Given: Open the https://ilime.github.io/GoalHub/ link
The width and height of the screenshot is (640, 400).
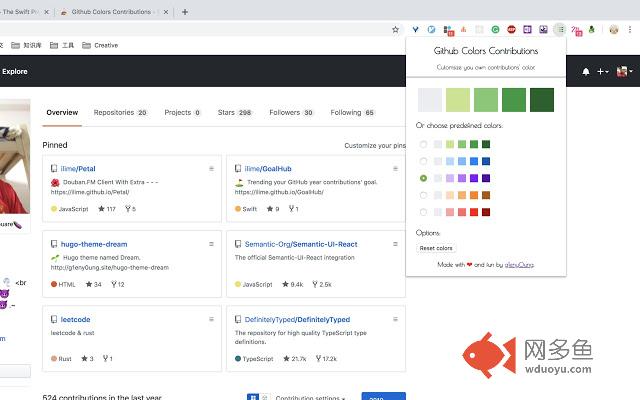Looking at the screenshot, I should (x=279, y=192).
